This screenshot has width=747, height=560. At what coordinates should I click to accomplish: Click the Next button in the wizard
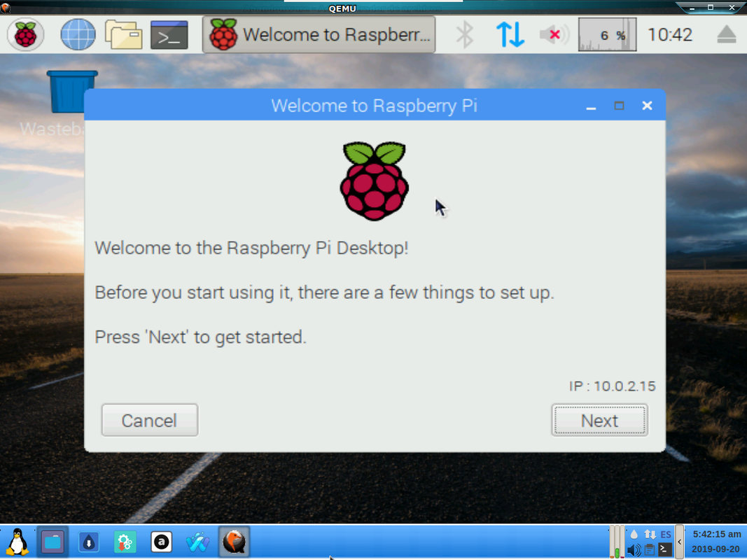click(x=599, y=420)
